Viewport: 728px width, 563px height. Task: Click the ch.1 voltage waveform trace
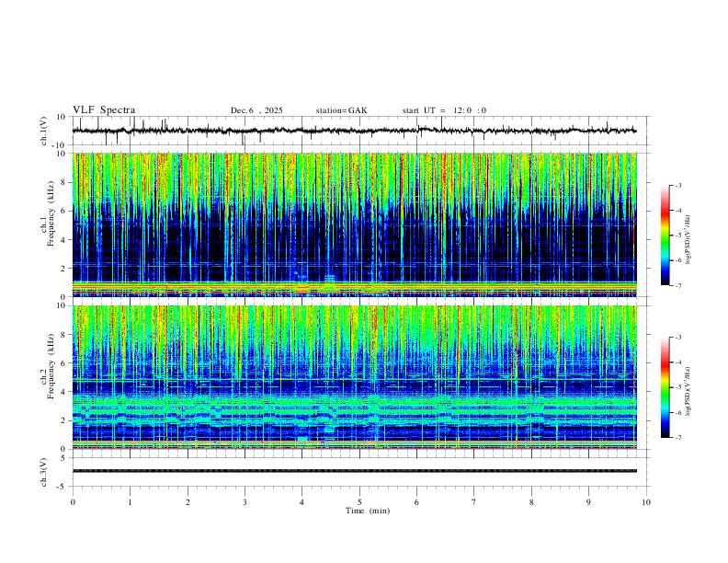354,131
